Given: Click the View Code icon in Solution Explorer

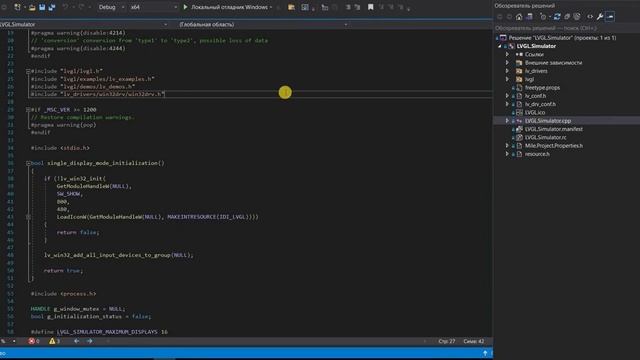Looking at the screenshot, I should tap(590, 17).
